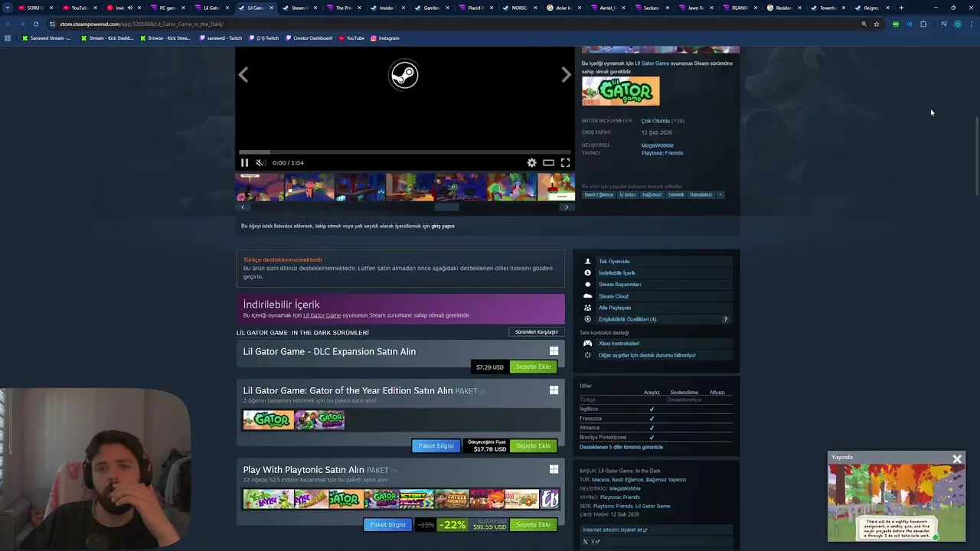Screen dimensions: 980x551
Task: Open Sürümleri Karşılaştır compare button
Action: (x=536, y=332)
